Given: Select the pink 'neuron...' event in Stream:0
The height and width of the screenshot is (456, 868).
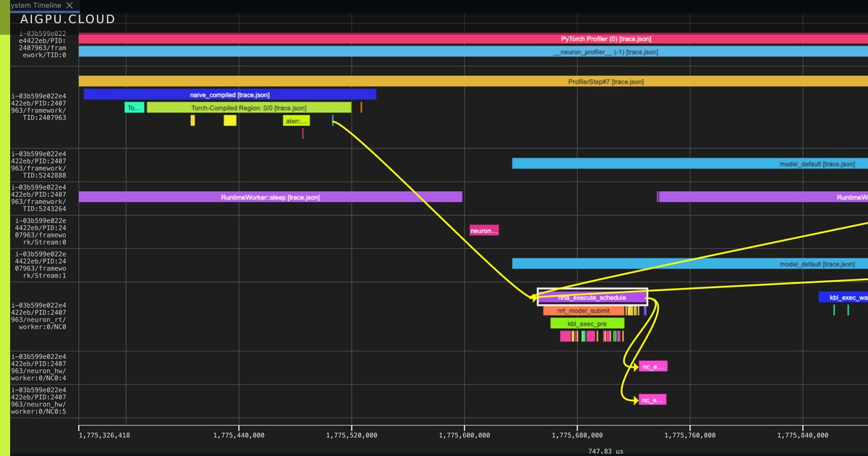Looking at the screenshot, I should (484, 231).
